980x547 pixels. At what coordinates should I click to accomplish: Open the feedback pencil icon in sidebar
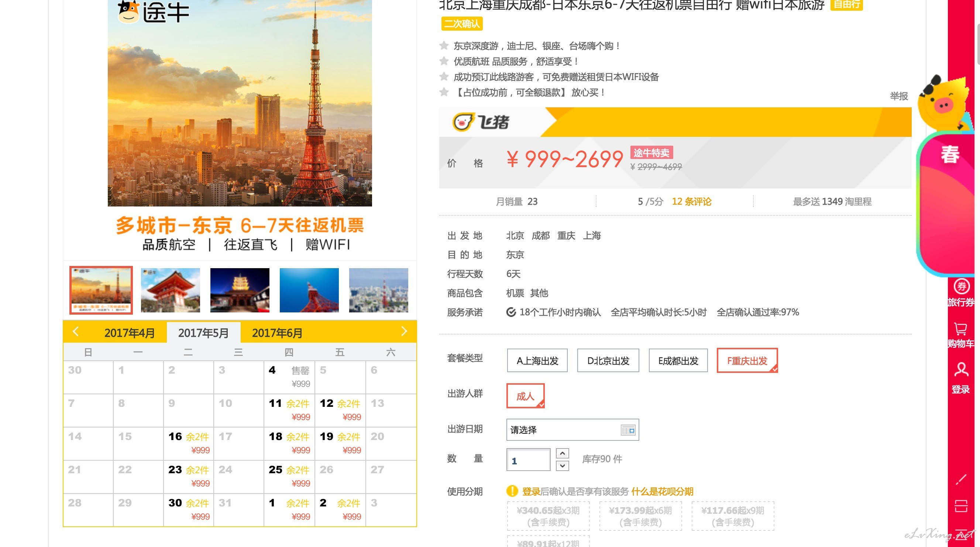(961, 480)
